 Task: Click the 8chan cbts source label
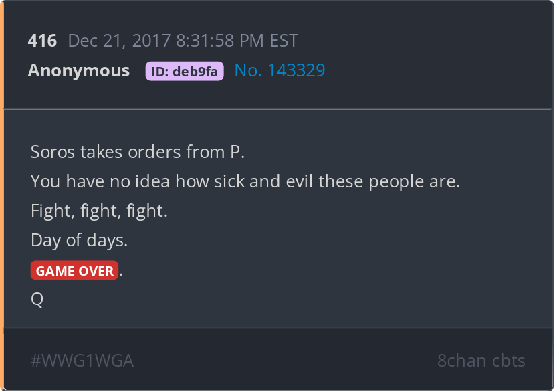tap(481, 361)
